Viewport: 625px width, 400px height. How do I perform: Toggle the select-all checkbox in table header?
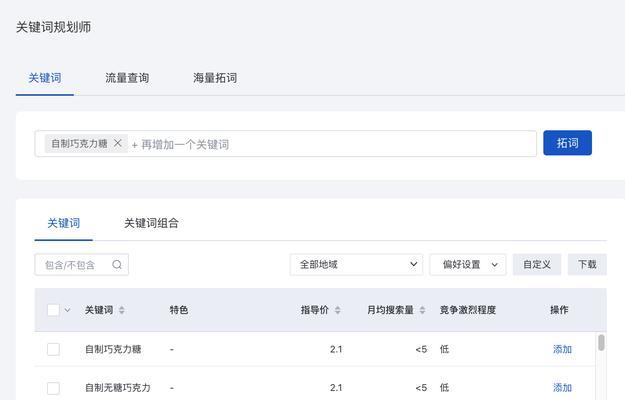coord(53,310)
